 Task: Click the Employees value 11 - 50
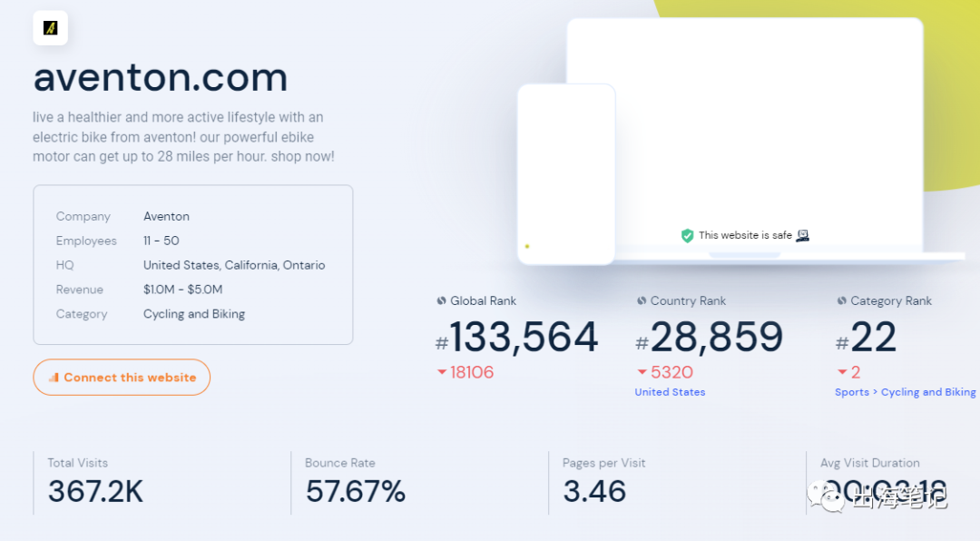(162, 241)
